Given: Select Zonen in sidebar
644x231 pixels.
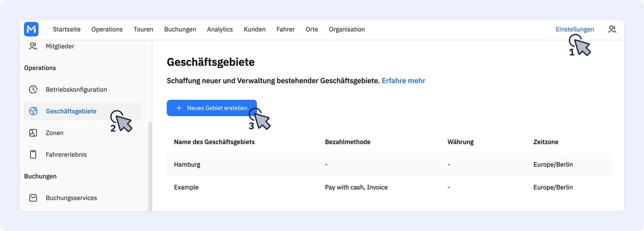Looking at the screenshot, I should [55, 133].
